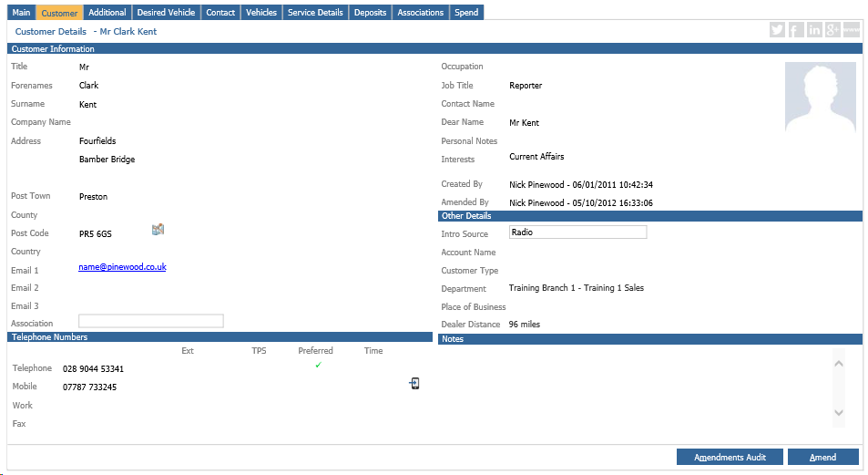Open the Service Details tab
Viewport: 868px width, 475px height.
tap(315, 12)
